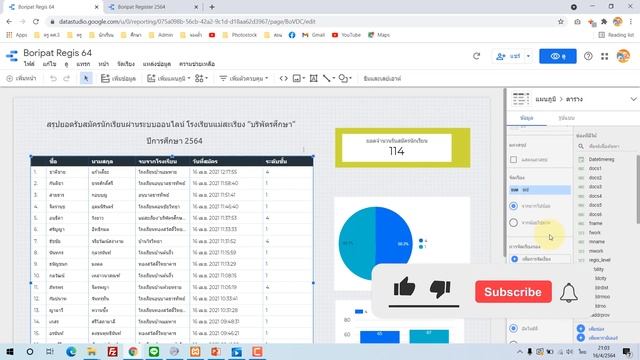Select the ascending sort radio button
The width and height of the screenshot is (640, 360).
(513, 222)
